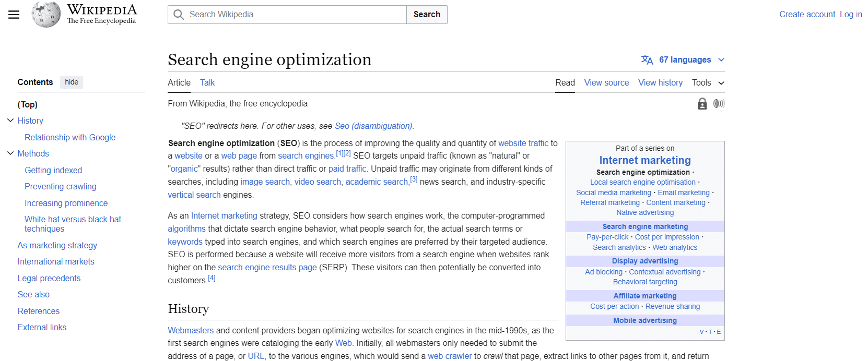Open the website traffic link
Screen dimensions: 868x361
coord(523,143)
